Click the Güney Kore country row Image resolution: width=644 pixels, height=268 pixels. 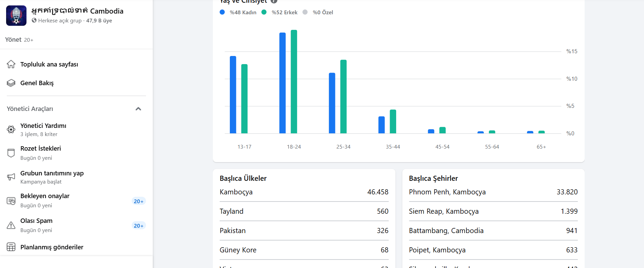click(304, 250)
